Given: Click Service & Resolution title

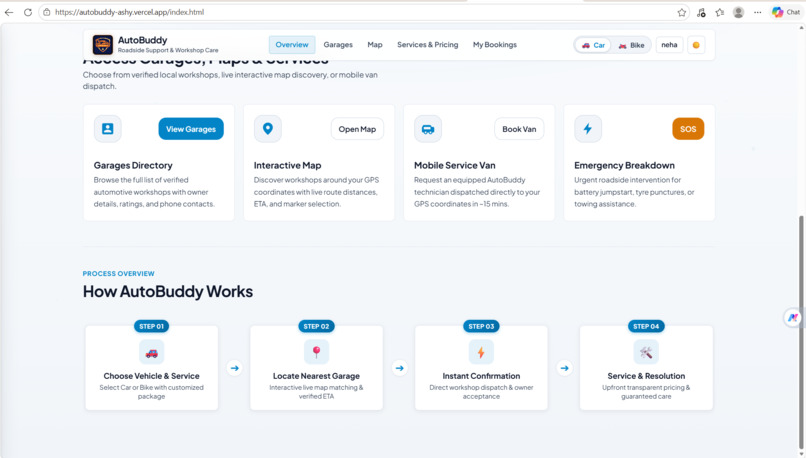Looking at the screenshot, I should tap(646, 376).
